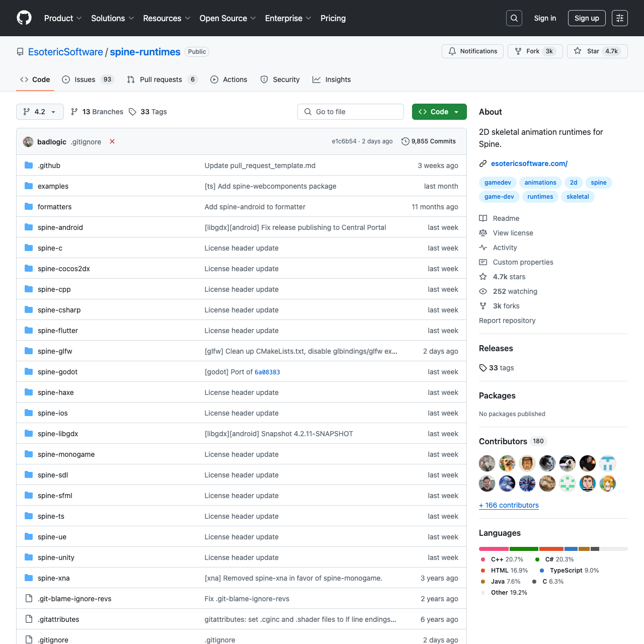Open the examples folder icon
Screen dimensions: 644x644
click(x=29, y=186)
